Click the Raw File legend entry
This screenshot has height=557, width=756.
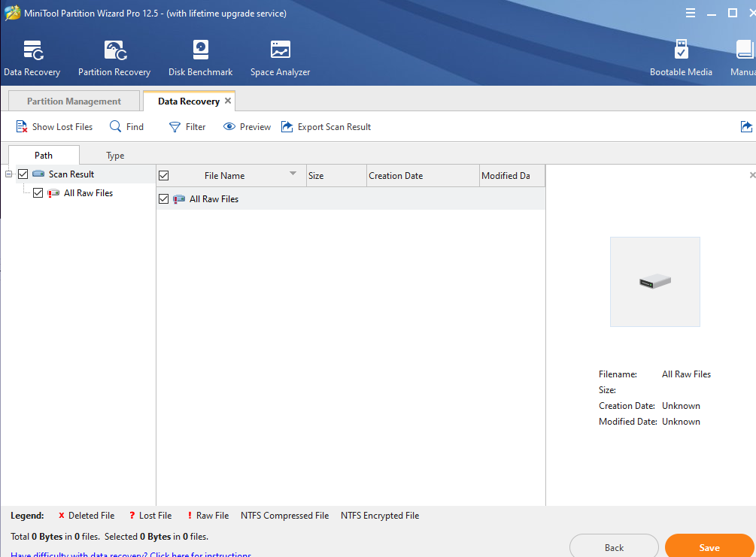208,516
